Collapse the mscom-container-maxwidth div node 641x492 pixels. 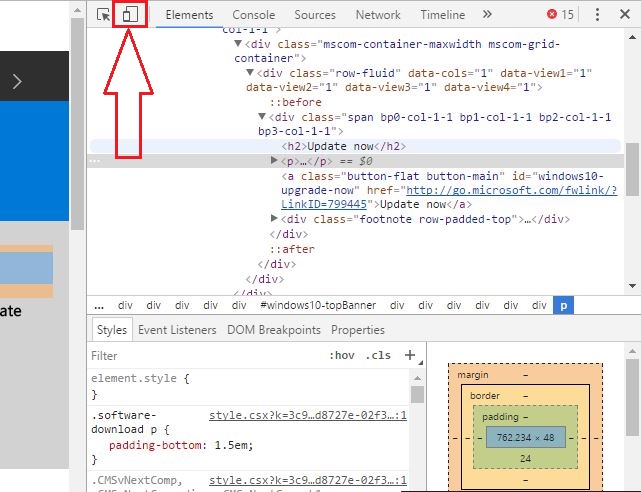pos(238,45)
